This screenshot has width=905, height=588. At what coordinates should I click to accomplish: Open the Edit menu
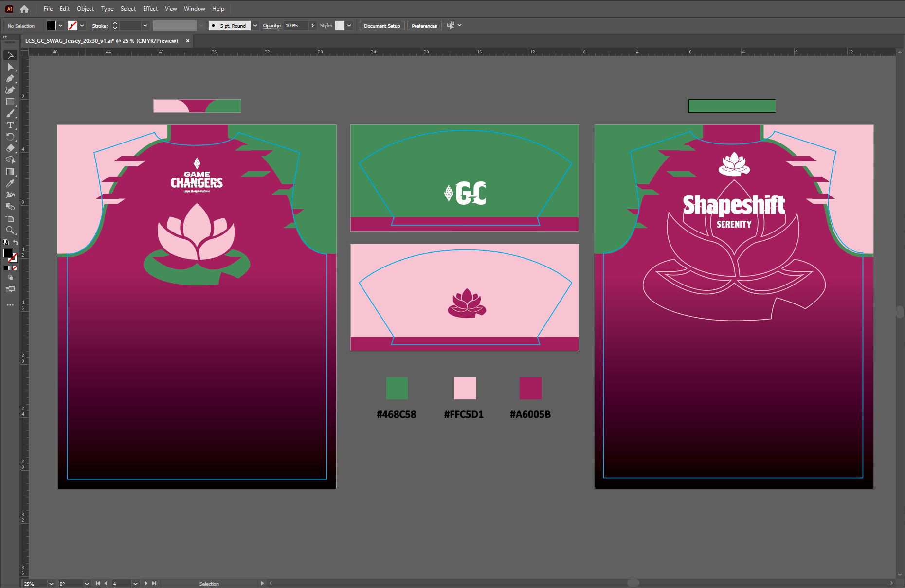[x=65, y=9]
